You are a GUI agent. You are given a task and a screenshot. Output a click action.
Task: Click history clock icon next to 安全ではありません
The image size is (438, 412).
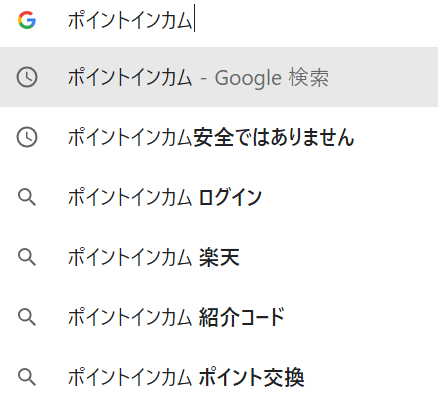[x=27, y=137]
